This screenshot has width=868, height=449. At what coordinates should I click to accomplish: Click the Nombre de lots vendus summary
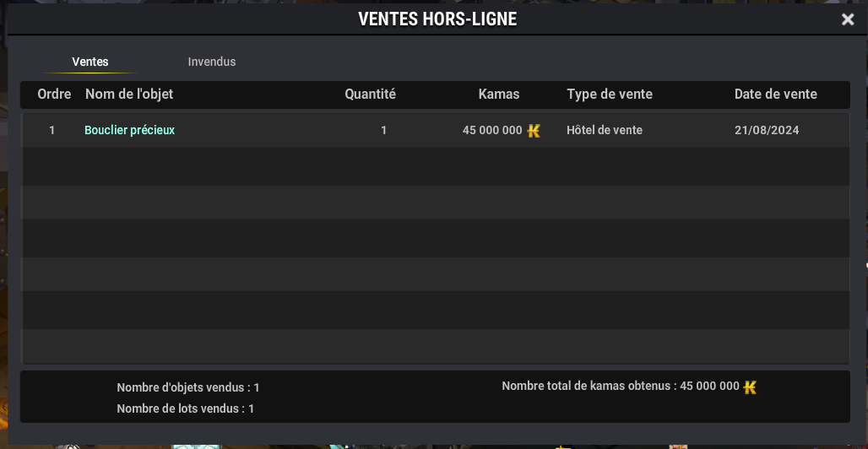pyautogui.click(x=186, y=409)
